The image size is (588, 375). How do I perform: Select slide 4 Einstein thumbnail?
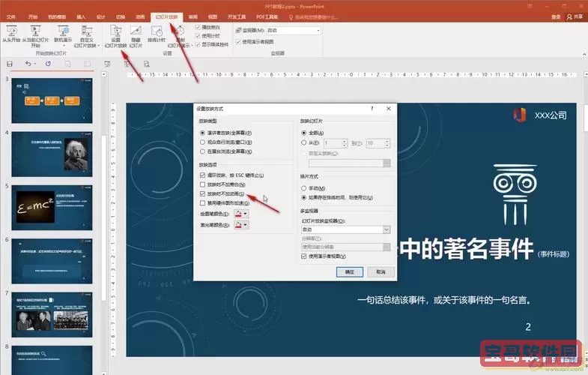tap(52, 154)
